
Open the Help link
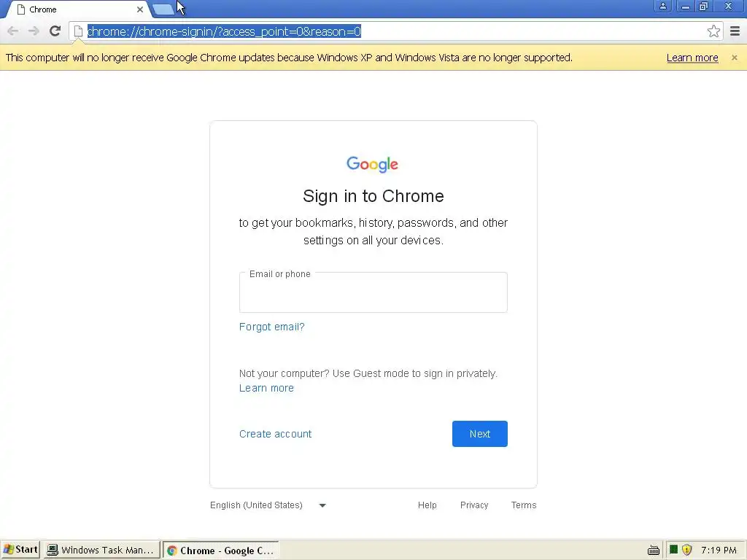(427, 505)
